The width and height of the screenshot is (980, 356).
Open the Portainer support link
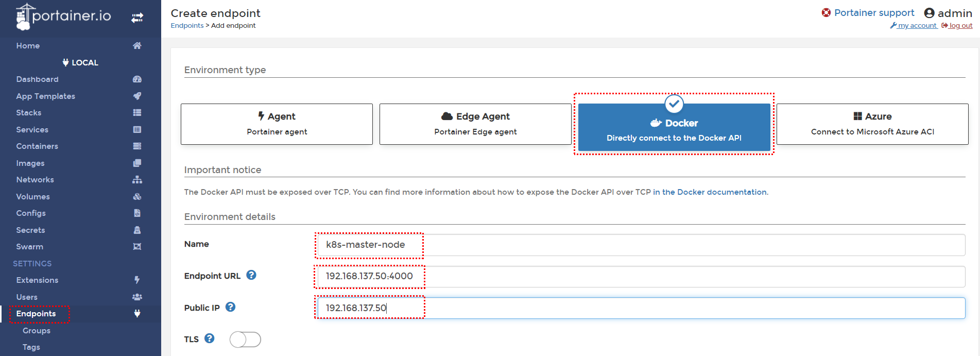click(x=874, y=13)
